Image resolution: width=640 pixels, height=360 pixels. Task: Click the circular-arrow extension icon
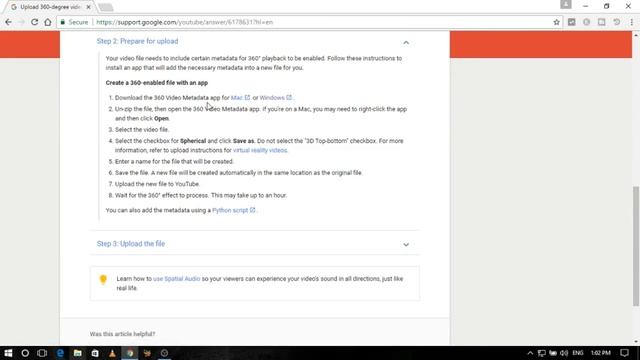(616, 22)
